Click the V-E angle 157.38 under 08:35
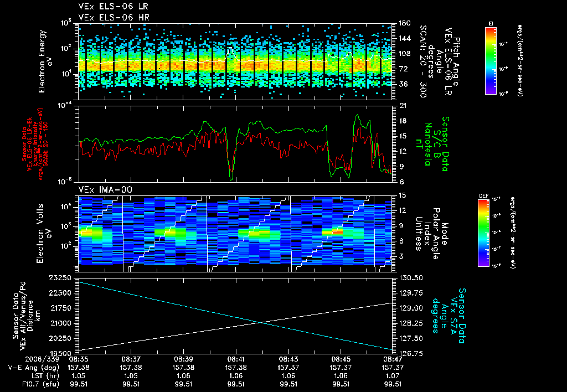The image size is (567, 392). click(78, 368)
